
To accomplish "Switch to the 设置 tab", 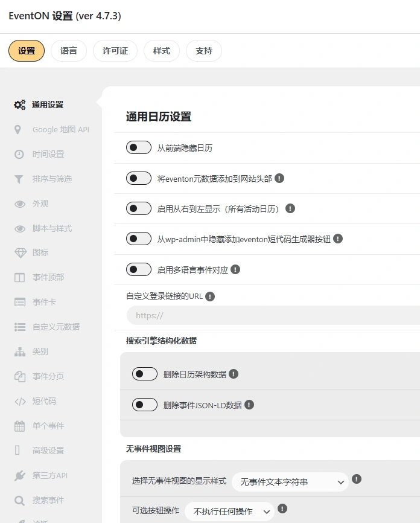I will pos(27,51).
